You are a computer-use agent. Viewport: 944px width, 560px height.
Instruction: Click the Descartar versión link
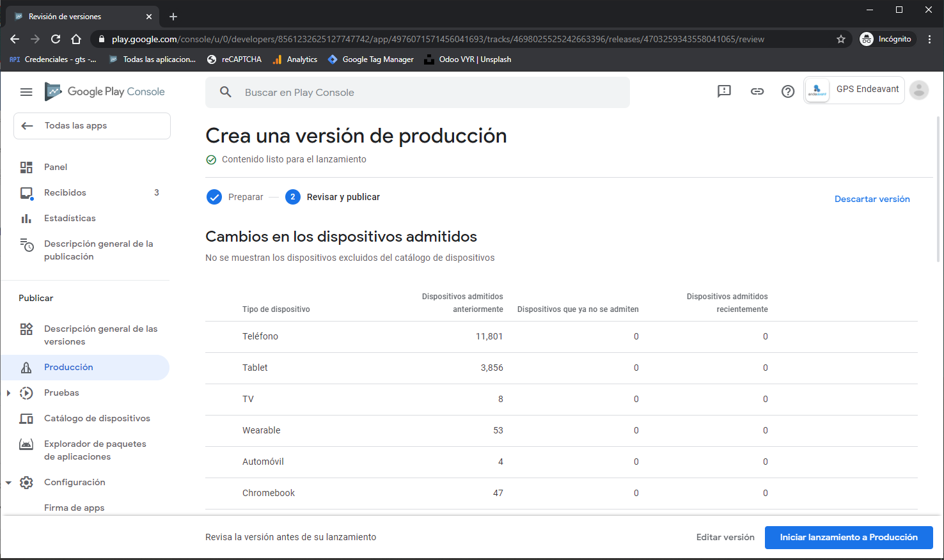point(872,199)
